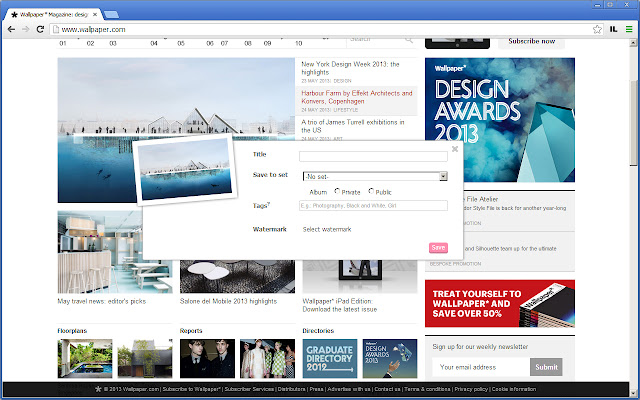Open New York Design Week 2013 article

(x=350, y=68)
